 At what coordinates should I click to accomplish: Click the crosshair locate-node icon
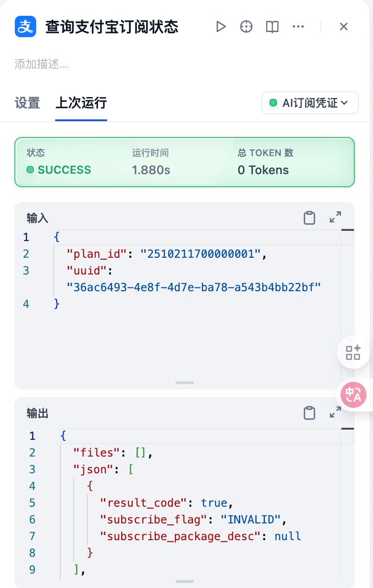(246, 27)
